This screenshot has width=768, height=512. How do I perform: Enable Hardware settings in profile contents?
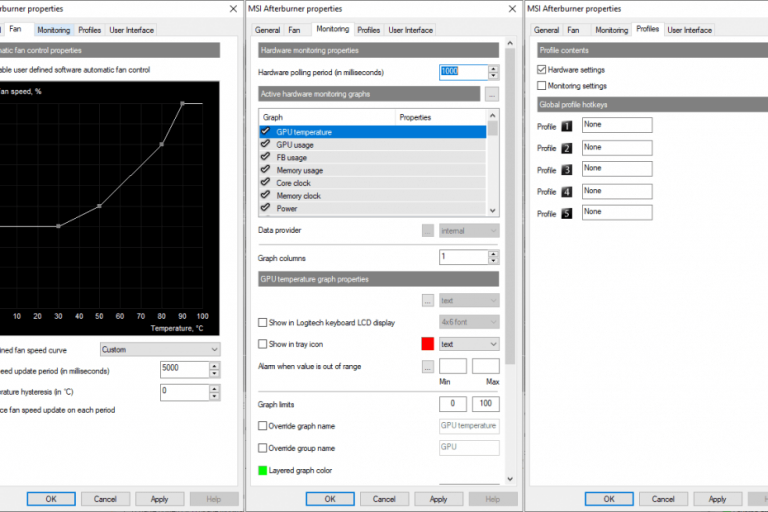541,70
